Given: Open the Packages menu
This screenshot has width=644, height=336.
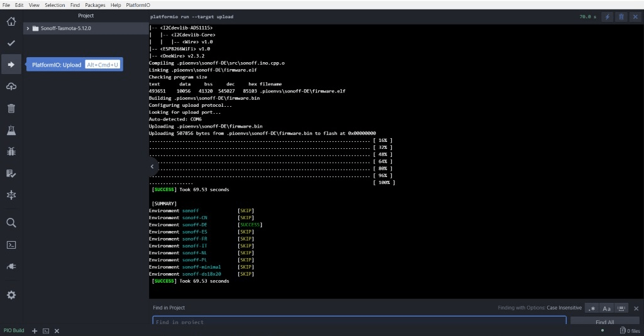Looking at the screenshot, I should [95, 5].
